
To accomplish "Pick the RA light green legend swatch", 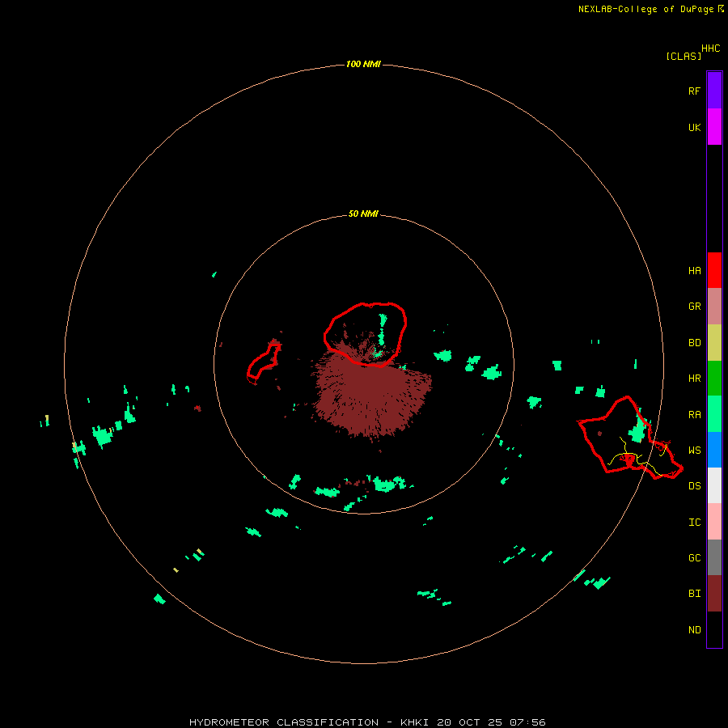I will point(714,414).
